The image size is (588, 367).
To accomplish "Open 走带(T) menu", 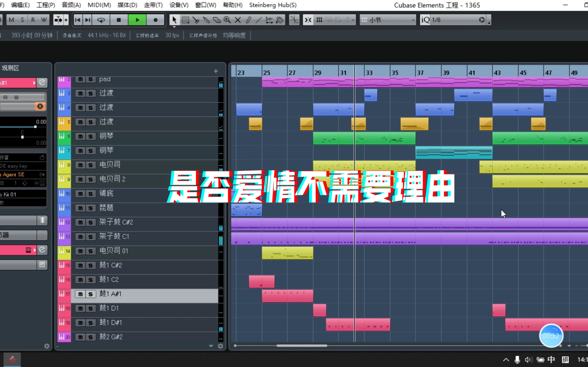I will (153, 5).
